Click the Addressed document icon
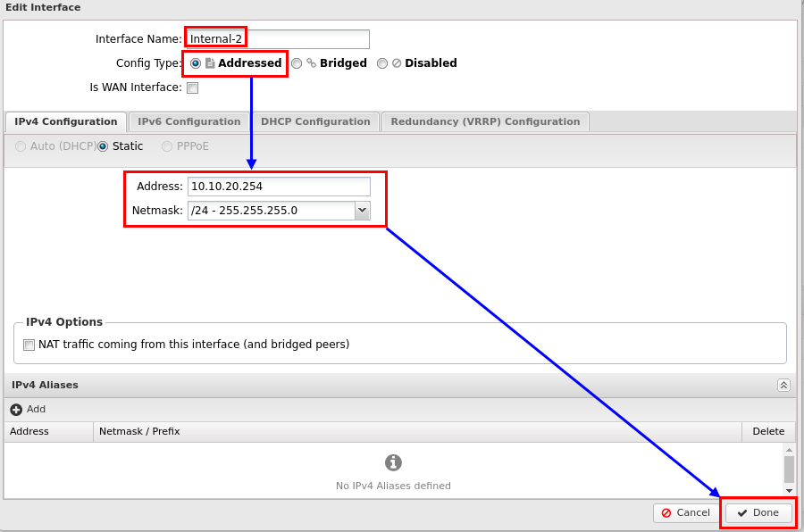Viewport: 804px width, 532px height. point(210,63)
